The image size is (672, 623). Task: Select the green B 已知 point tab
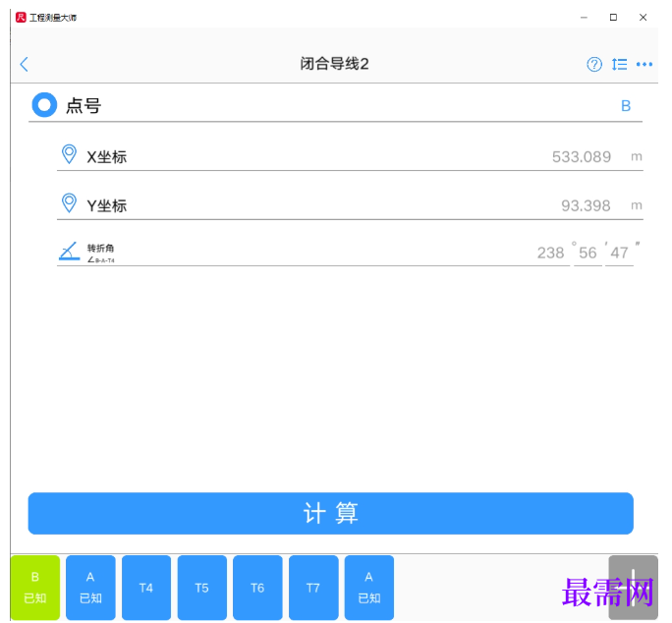[x=35, y=588]
